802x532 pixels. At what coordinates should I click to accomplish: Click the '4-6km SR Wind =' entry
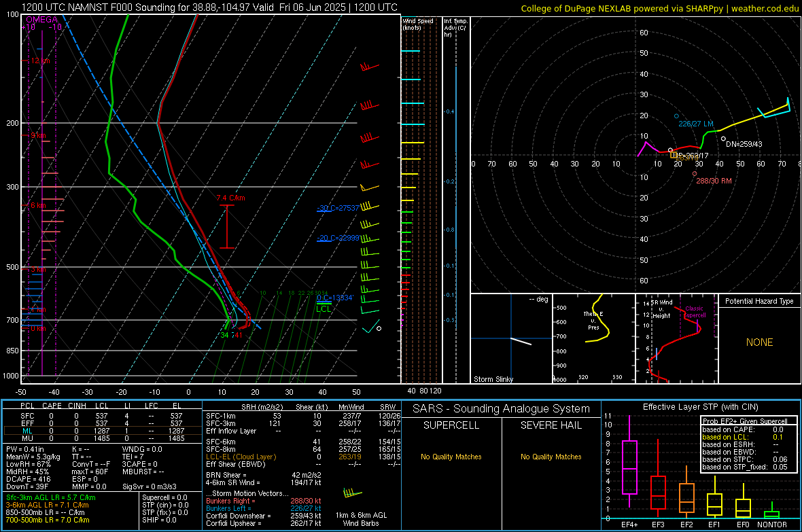tap(264, 482)
